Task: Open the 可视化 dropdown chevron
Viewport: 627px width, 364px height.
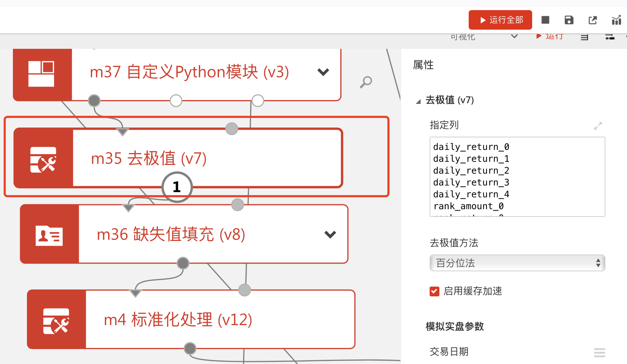Action: pos(514,36)
